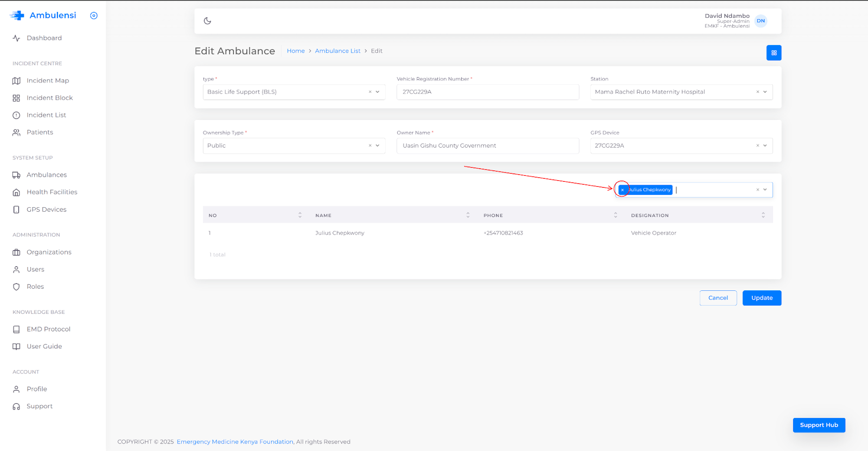Sort table by Phone column

pyautogui.click(x=615, y=215)
